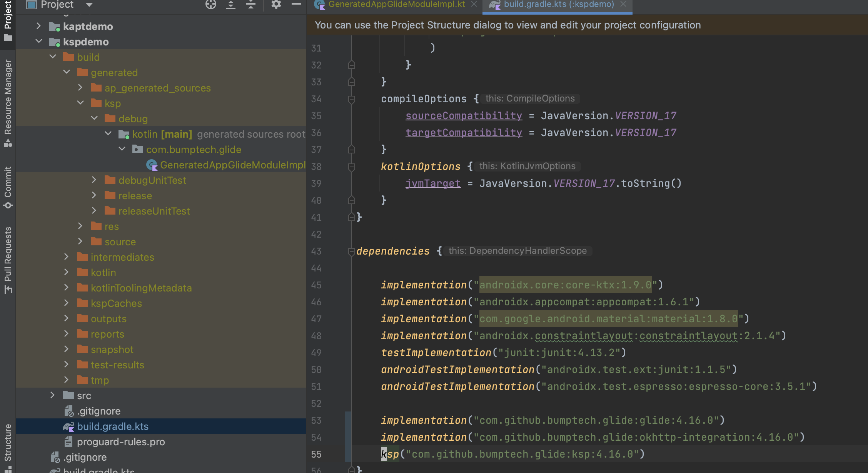Click the Gradle icon beside build.gradle.kts
The height and width of the screenshot is (473, 868).
[x=69, y=426]
